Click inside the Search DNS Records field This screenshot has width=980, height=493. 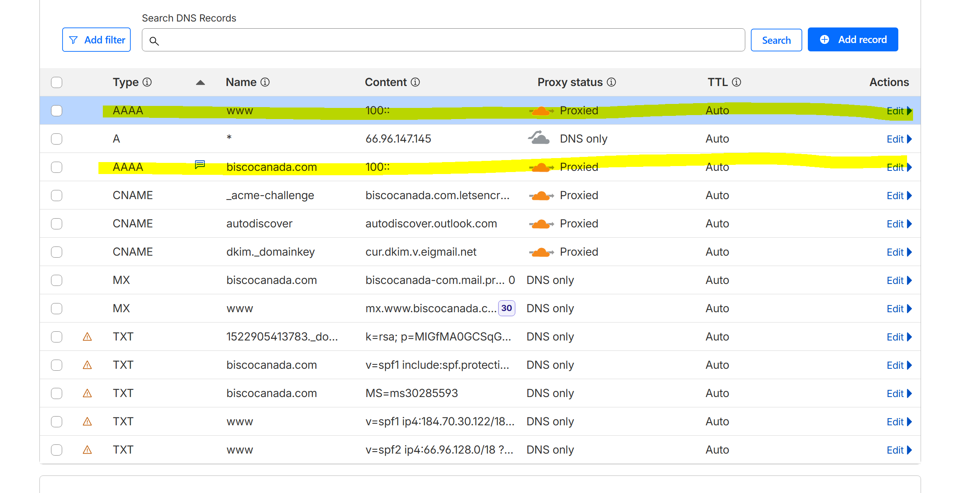pyautogui.click(x=443, y=40)
